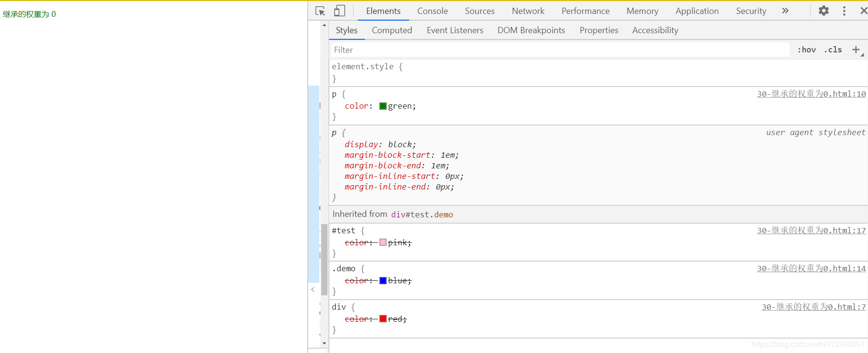The height and width of the screenshot is (353, 868).
Task: Open the blue color swatch picker
Action: click(383, 280)
